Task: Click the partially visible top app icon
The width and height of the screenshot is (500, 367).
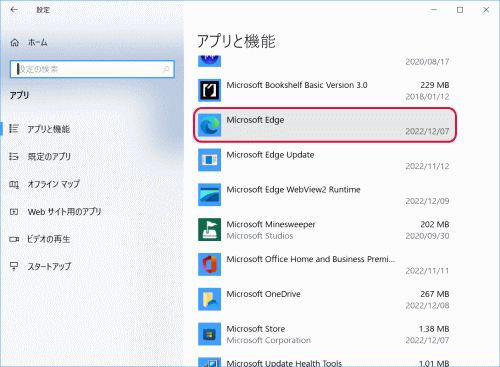Action: coord(209,61)
